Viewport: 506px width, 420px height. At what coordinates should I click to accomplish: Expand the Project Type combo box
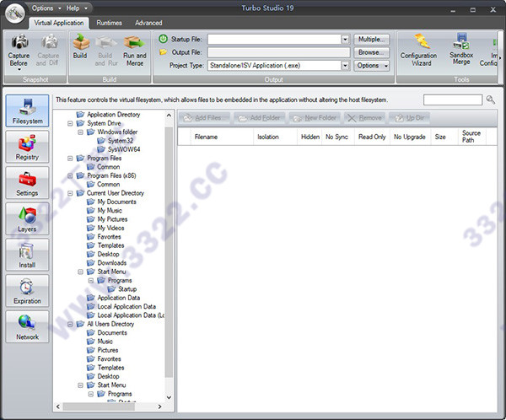(x=345, y=65)
